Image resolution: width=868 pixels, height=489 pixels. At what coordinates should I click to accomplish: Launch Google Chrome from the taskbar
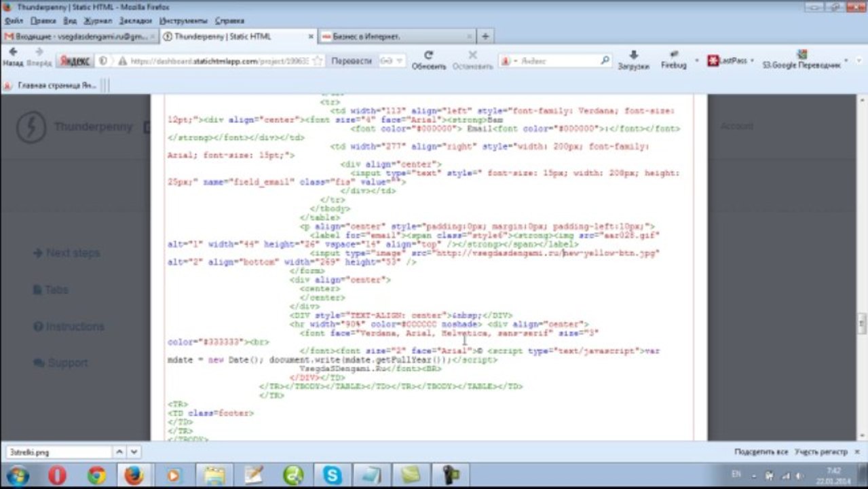[97, 475]
